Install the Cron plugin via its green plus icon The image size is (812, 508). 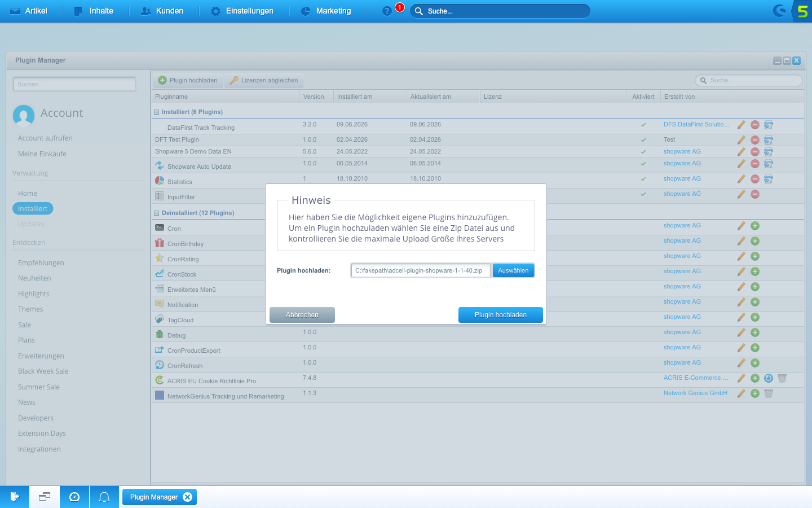click(755, 226)
